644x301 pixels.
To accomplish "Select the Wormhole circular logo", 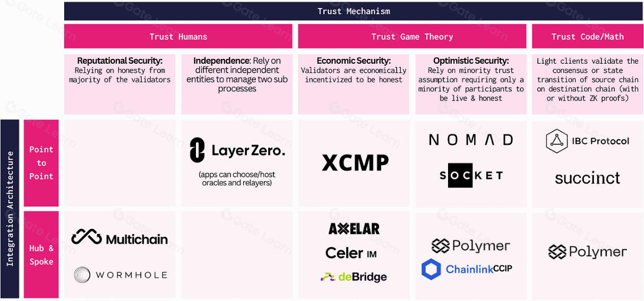I will pos(82,274).
